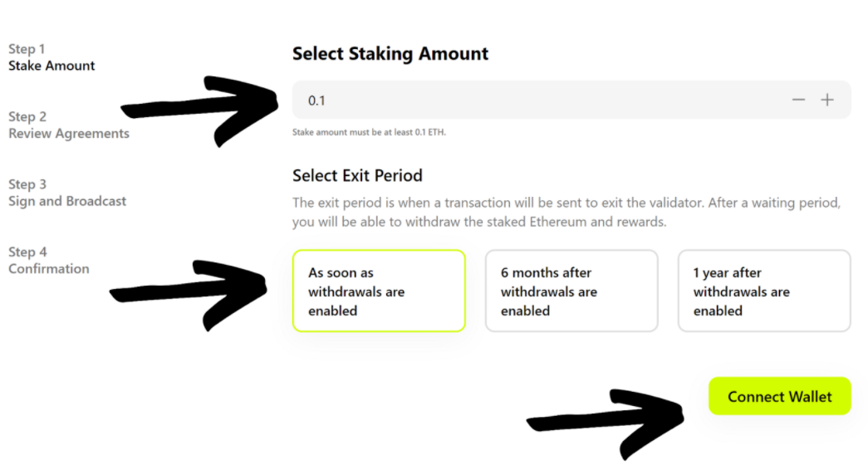This screenshot has height=465, width=868.
Task: Decrease stake amount with minus icon
Action: pos(798,100)
